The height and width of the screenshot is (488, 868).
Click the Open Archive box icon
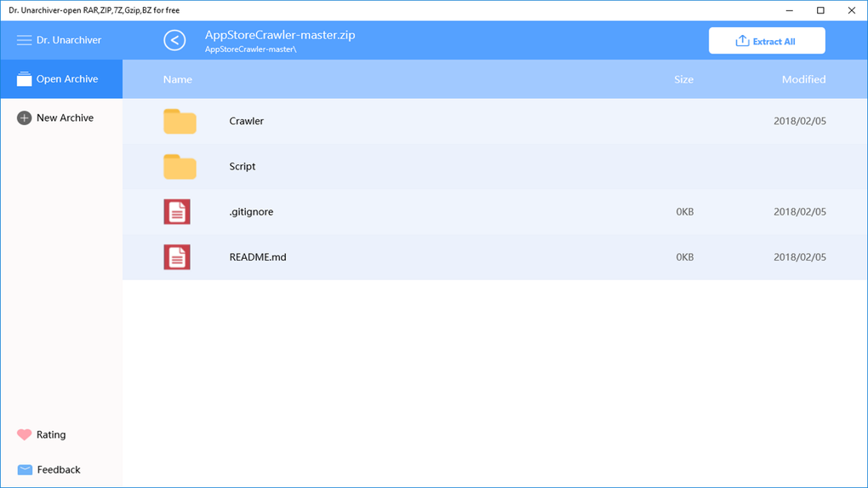point(24,78)
